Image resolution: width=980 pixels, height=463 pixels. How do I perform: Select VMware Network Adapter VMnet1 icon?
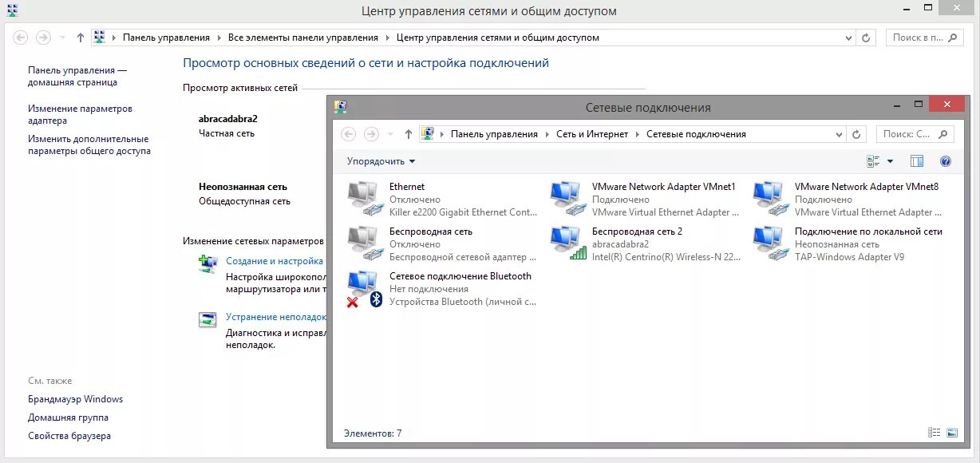(x=569, y=200)
